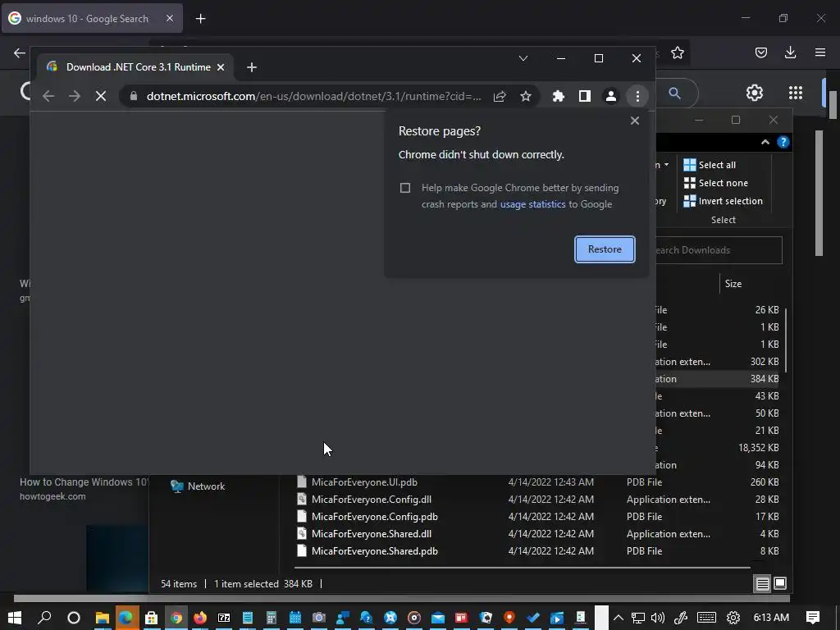This screenshot has height=630, width=840.
Task: Open the Chrome Extensions puzzle icon
Action: [558, 97]
